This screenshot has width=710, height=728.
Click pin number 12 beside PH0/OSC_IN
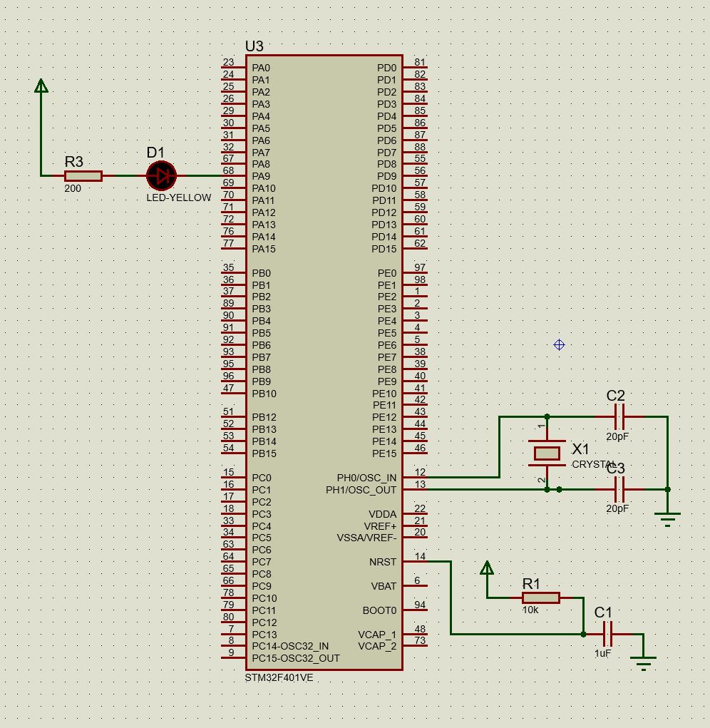(x=420, y=472)
